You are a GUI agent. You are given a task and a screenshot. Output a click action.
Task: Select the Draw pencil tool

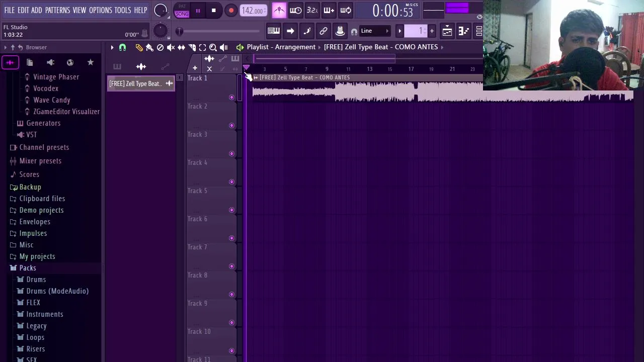coord(139,47)
